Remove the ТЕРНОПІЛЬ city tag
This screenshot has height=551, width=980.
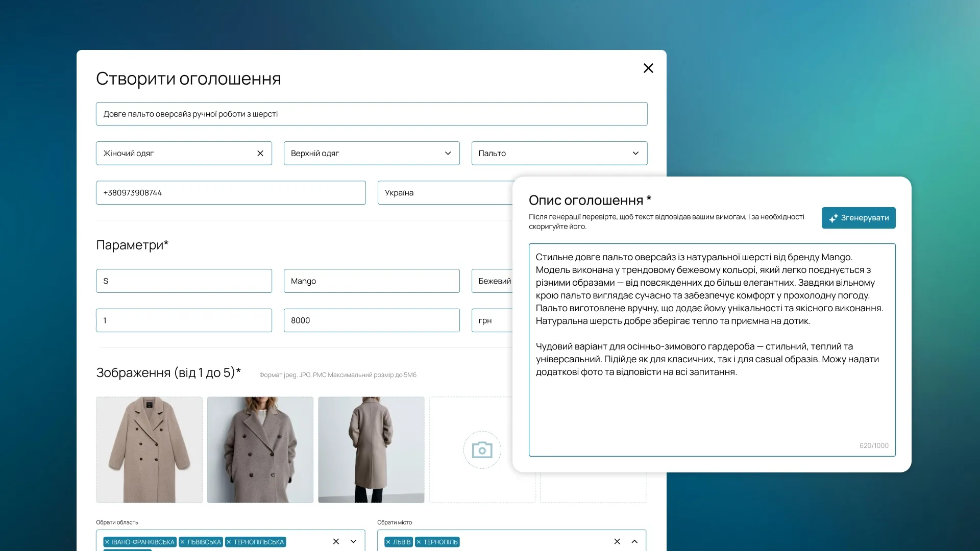[x=419, y=542]
